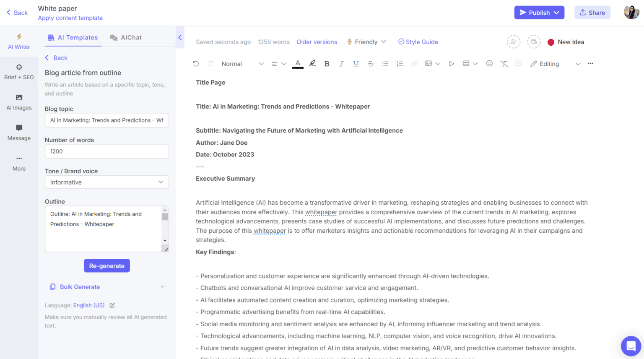Clear formatting using toolbar icon
The width and height of the screenshot is (644, 359).
(x=504, y=63)
